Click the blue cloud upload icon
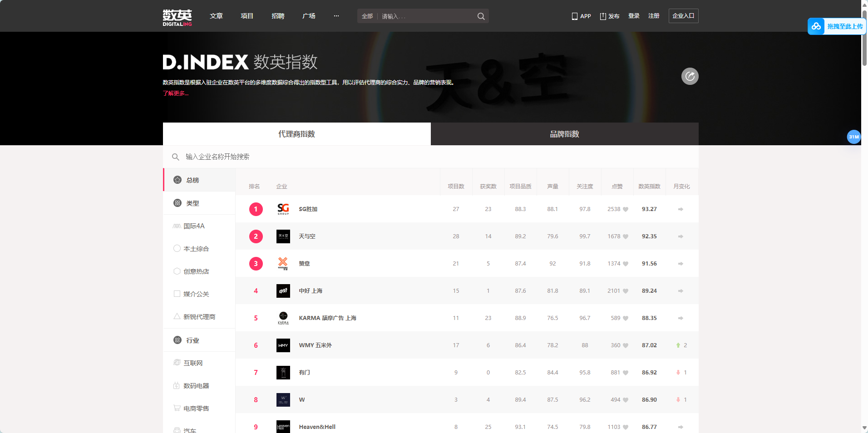This screenshot has width=868, height=433. coord(816,26)
